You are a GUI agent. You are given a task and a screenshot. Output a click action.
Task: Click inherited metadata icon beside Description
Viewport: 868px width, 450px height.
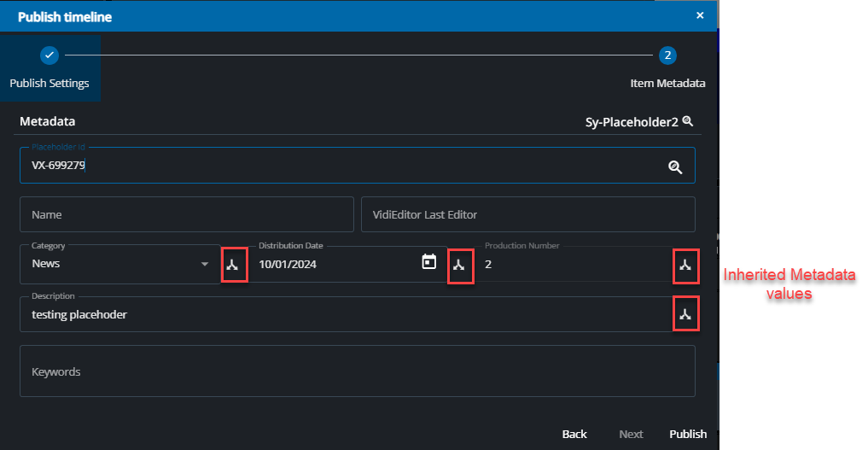[684, 315]
